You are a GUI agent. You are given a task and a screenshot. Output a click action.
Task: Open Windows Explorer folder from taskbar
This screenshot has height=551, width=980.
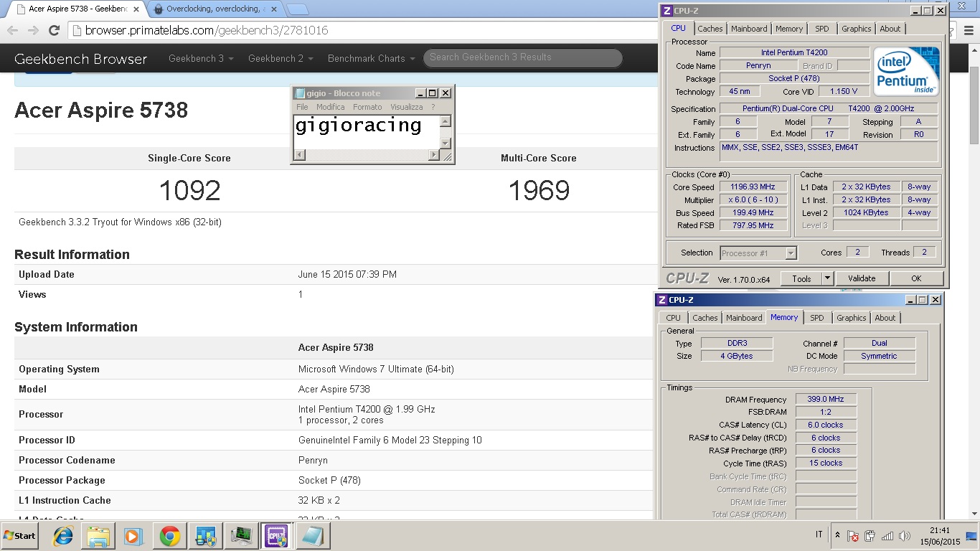pos(98,536)
